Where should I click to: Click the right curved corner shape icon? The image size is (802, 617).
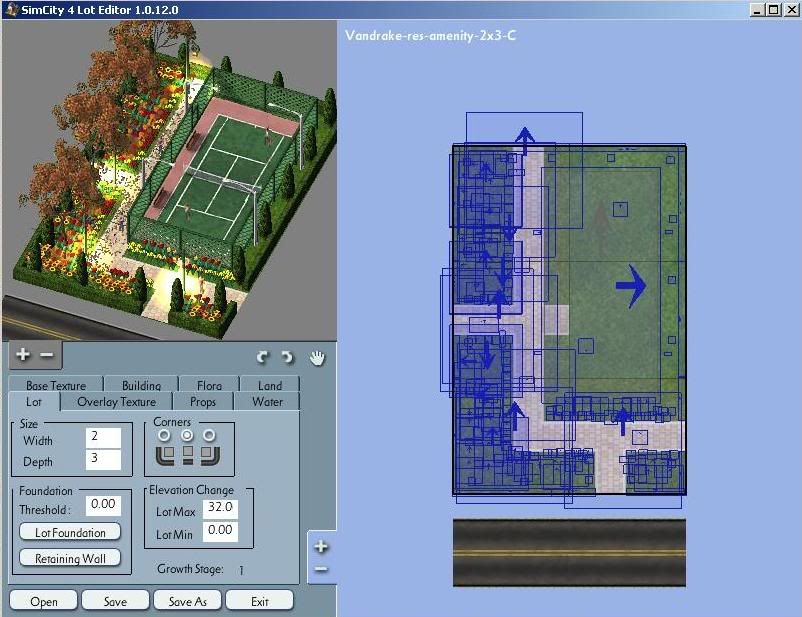(x=210, y=455)
